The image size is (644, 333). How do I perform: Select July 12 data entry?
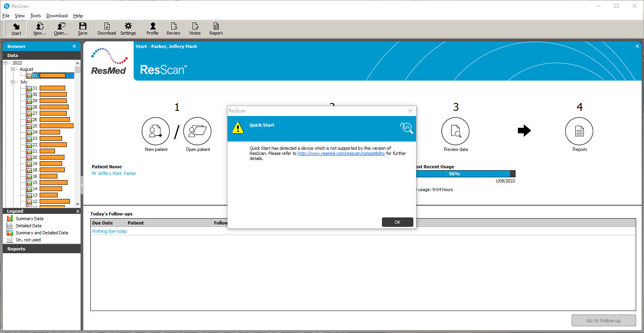pos(48,201)
